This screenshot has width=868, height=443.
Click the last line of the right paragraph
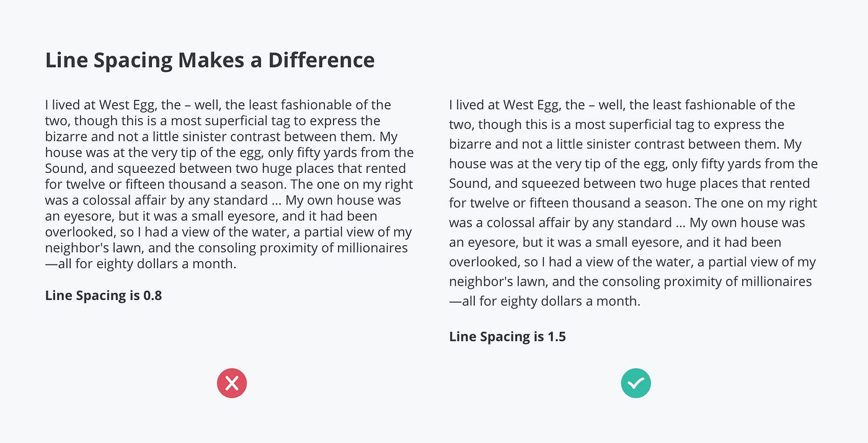tap(545, 302)
